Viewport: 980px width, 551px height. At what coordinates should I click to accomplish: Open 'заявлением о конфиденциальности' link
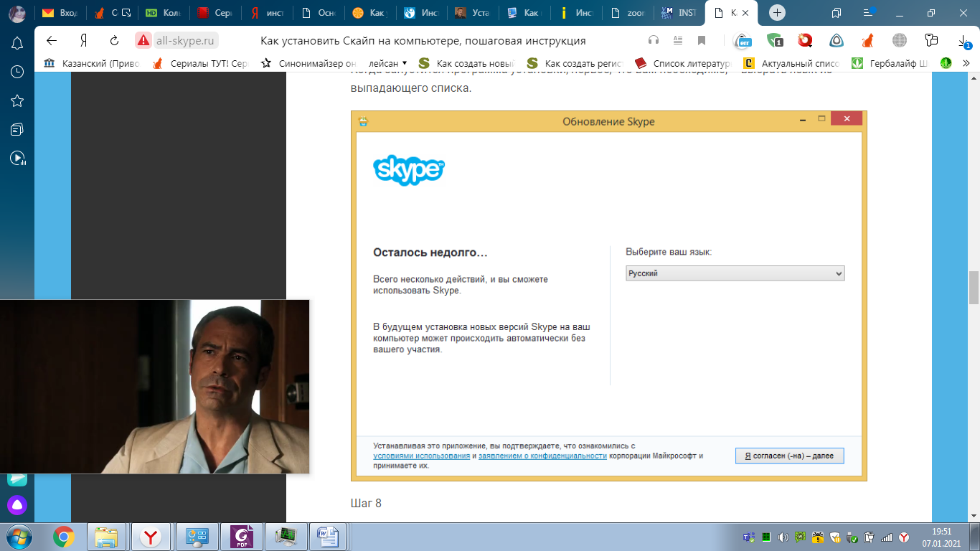click(x=542, y=456)
